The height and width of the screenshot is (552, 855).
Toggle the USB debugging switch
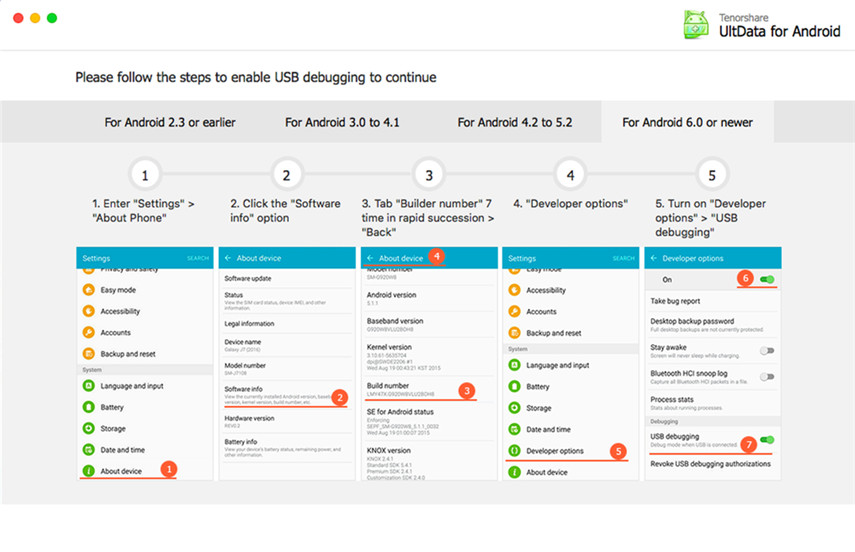point(767,440)
